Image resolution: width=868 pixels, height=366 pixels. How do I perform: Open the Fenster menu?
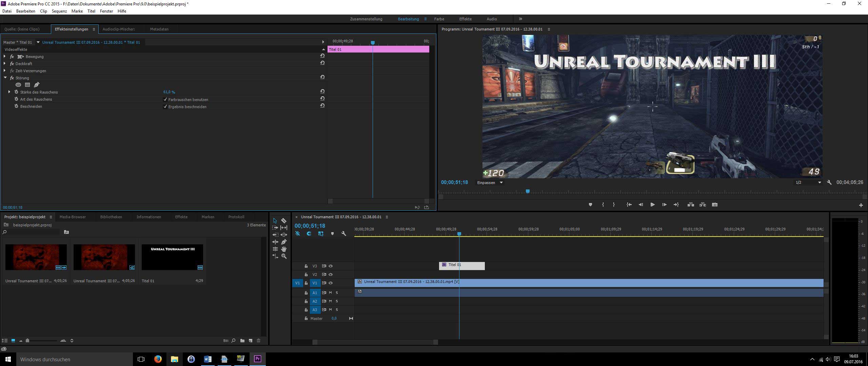[106, 11]
